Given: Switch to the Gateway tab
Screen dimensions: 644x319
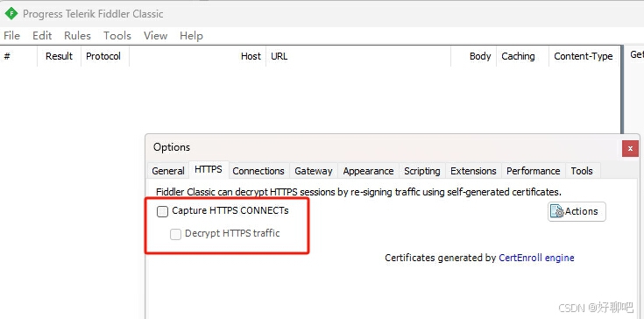Looking at the screenshot, I should pos(314,171).
